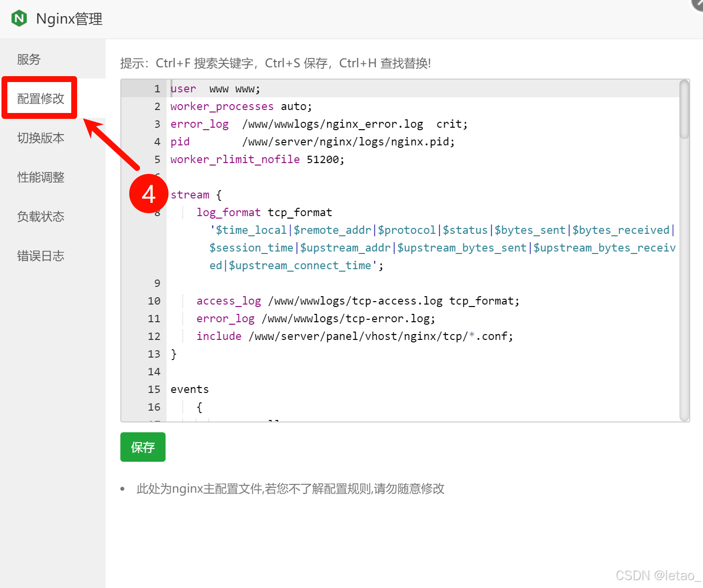Select the error_log nginx_error.log crit line
The height and width of the screenshot is (588, 703).
click(319, 124)
